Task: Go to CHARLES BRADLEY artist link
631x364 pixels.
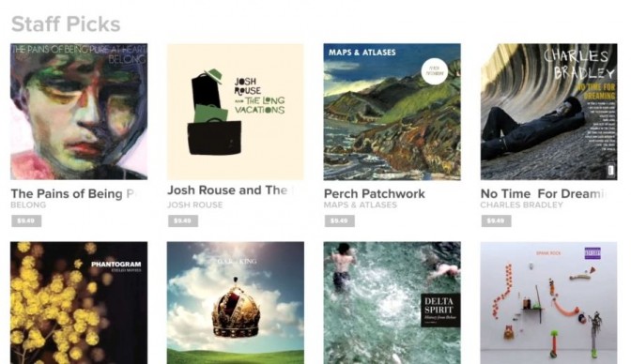Action: coord(521,205)
